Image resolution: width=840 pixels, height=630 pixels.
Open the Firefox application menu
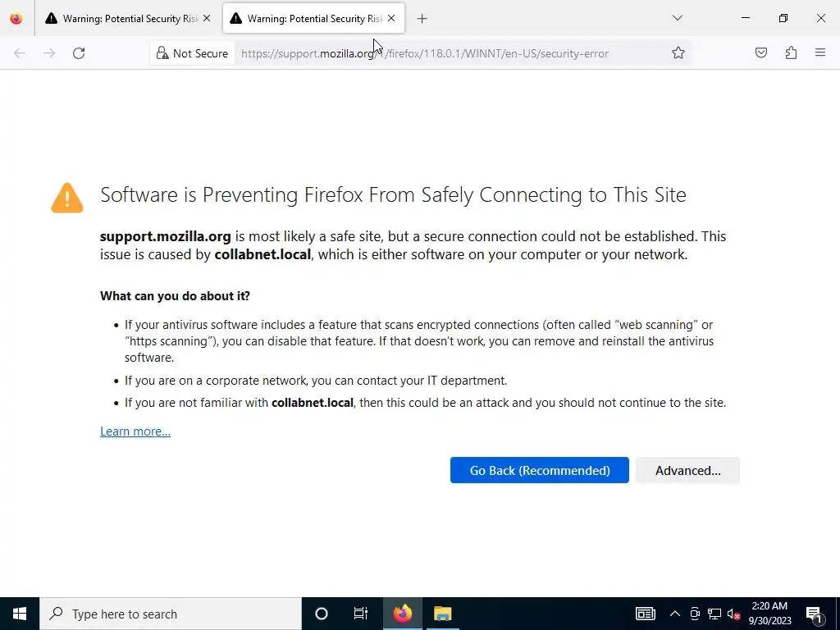(x=820, y=53)
